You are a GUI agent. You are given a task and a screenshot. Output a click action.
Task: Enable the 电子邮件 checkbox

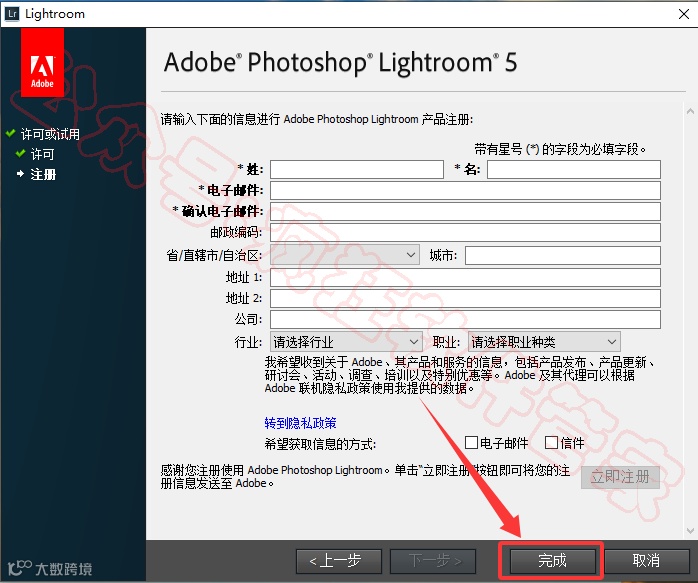pyautogui.click(x=471, y=443)
